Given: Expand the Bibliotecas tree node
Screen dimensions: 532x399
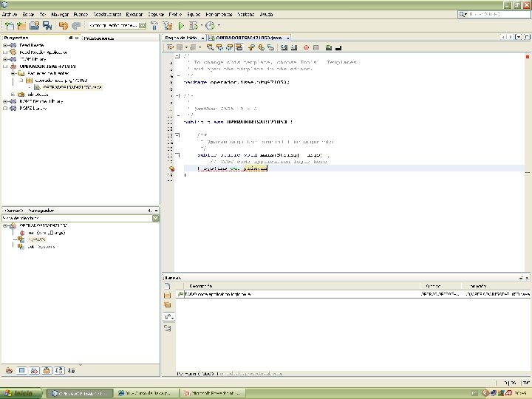Looking at the screenshot, I should pos(13,94).
